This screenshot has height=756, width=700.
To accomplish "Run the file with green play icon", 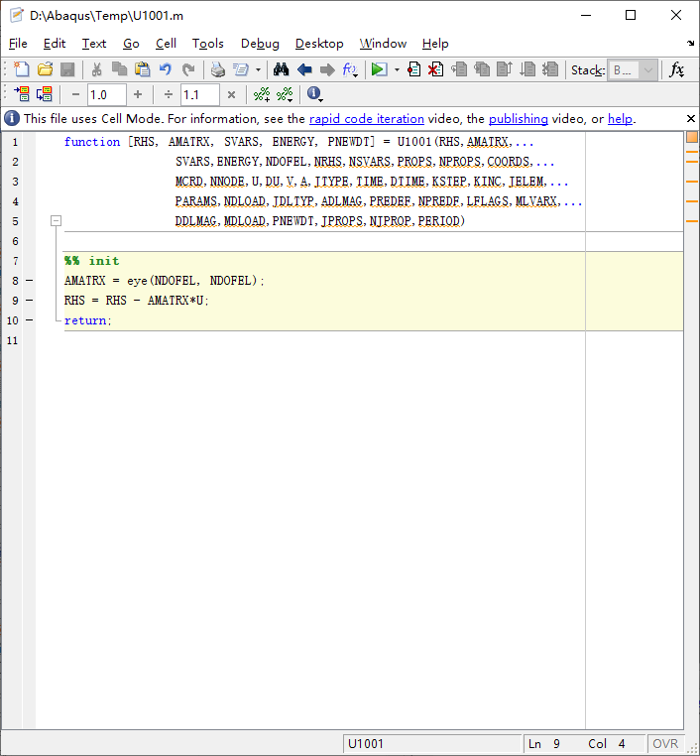I will (x=379, y=69).
